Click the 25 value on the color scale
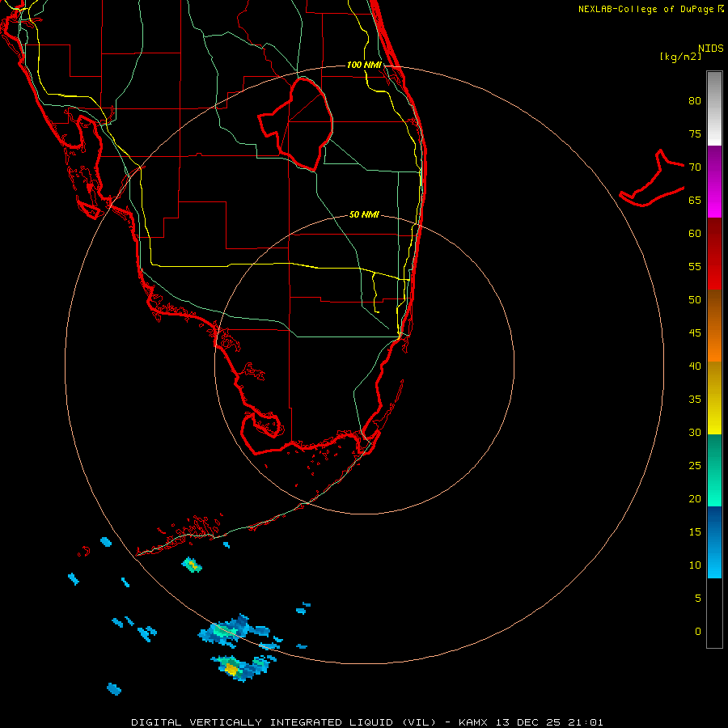Image resolution: width=728 pixels, height=728 pixels. [695, 465]
